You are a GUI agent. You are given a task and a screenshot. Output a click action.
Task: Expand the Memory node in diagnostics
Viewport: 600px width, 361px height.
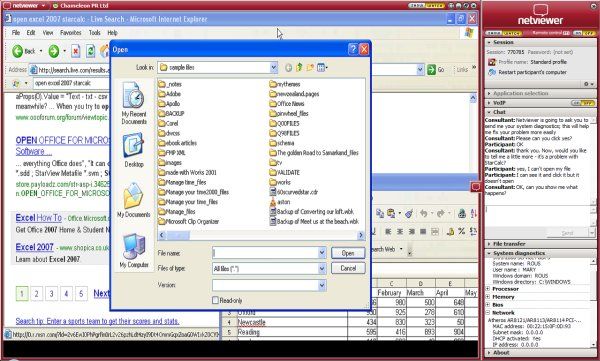point(488,297)
